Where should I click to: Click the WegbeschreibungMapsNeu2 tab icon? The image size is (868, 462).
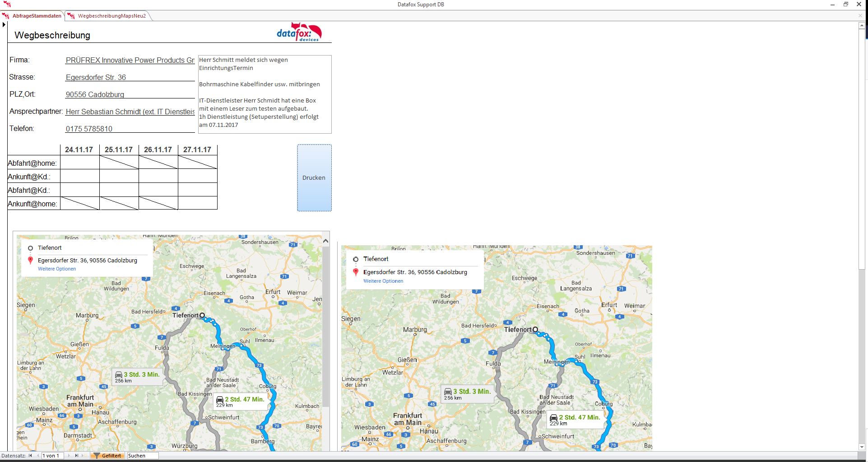71,16
